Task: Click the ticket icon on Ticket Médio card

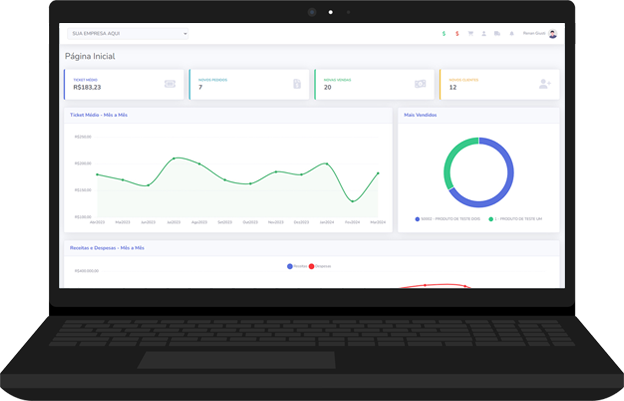Action: (170, 84)
